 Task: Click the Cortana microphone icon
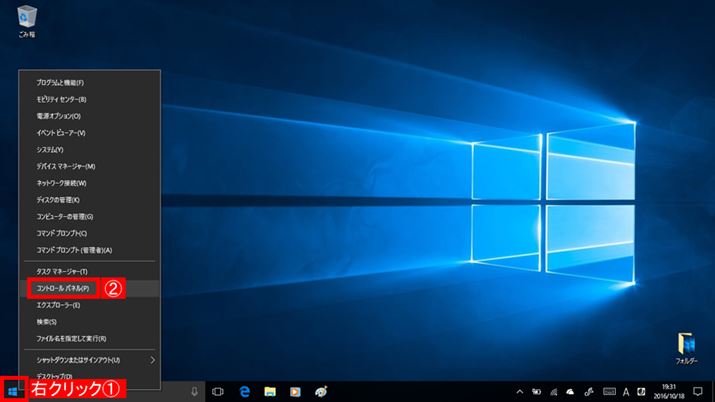(x=194, y=391)
